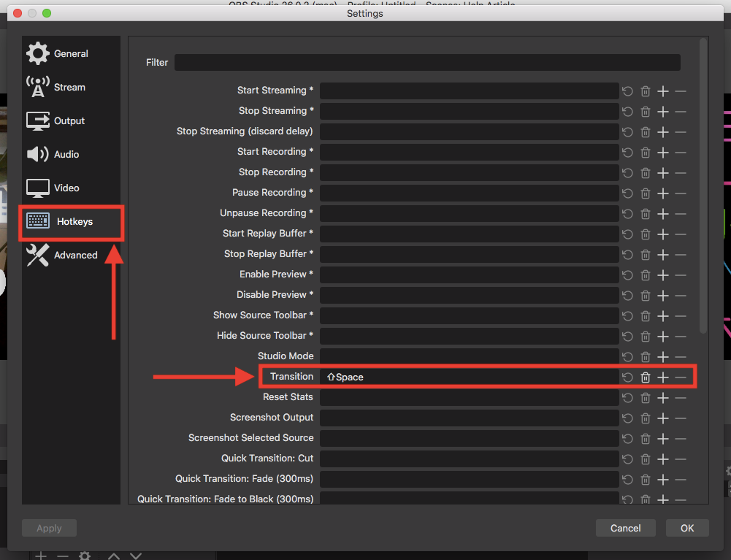Click the hotkeys list vertical scrollbar

703,183
